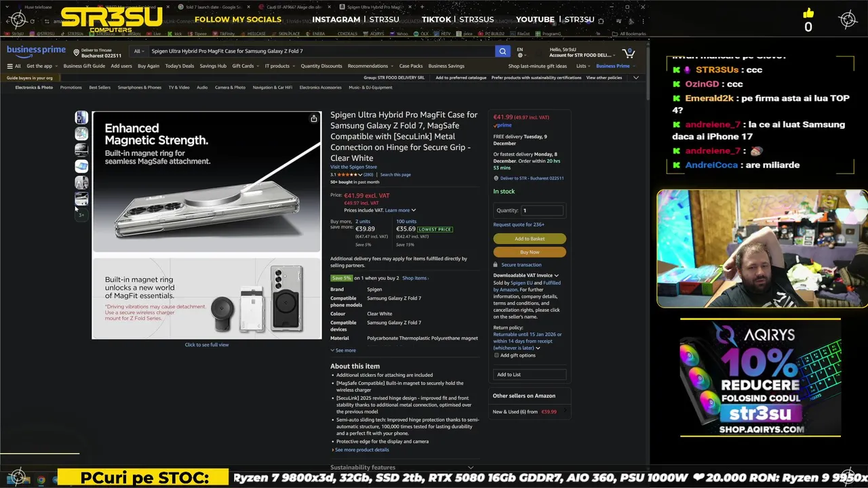
Task: Click the search text field
Action: 321,51
